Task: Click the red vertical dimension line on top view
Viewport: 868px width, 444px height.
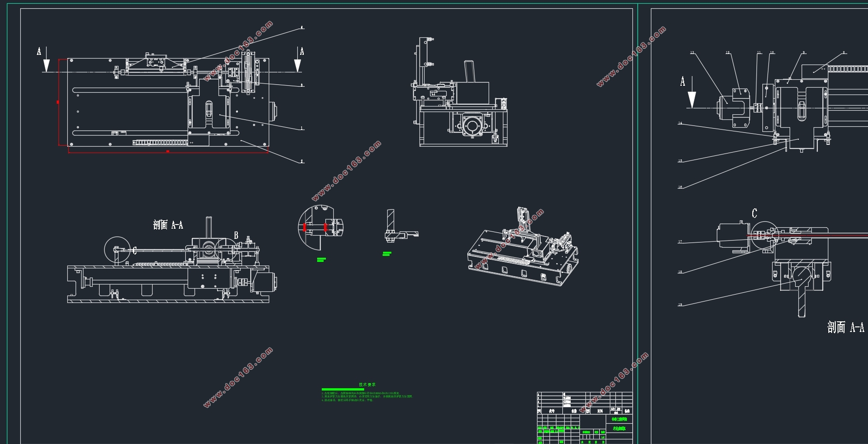Action: click(59, 102)
